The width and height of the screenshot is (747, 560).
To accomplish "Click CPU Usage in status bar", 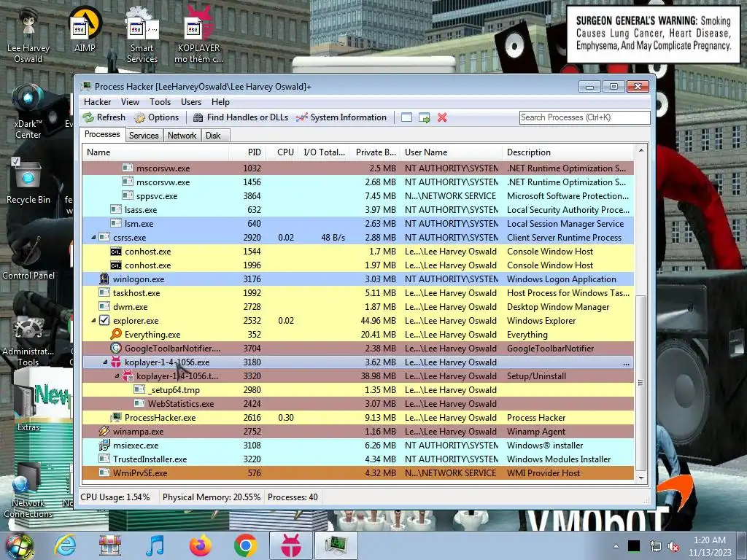I will 115,497.
